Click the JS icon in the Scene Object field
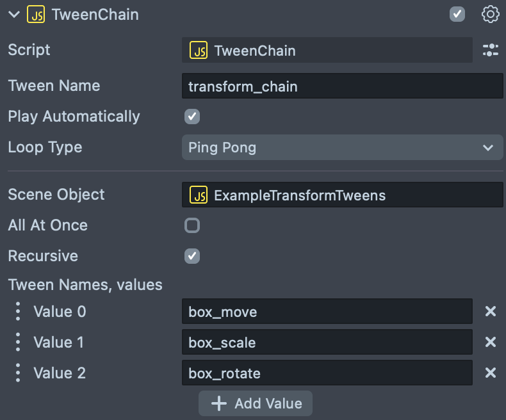 tap(199, 195)
